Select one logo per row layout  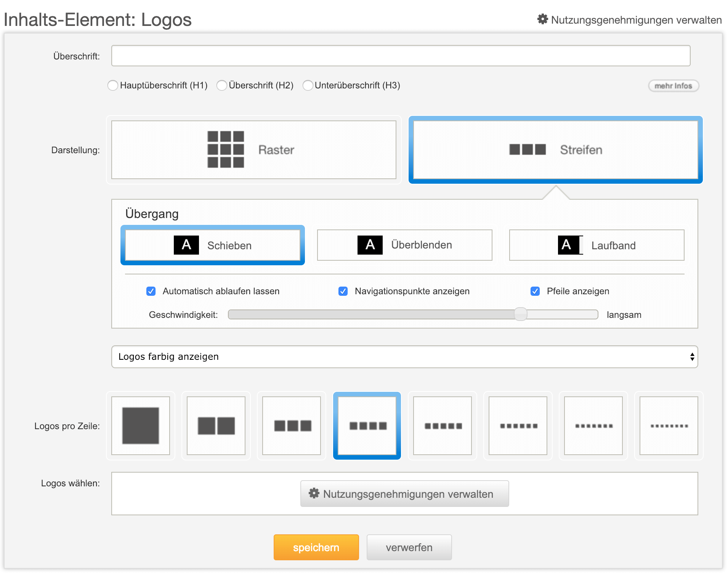click(141, 426)
